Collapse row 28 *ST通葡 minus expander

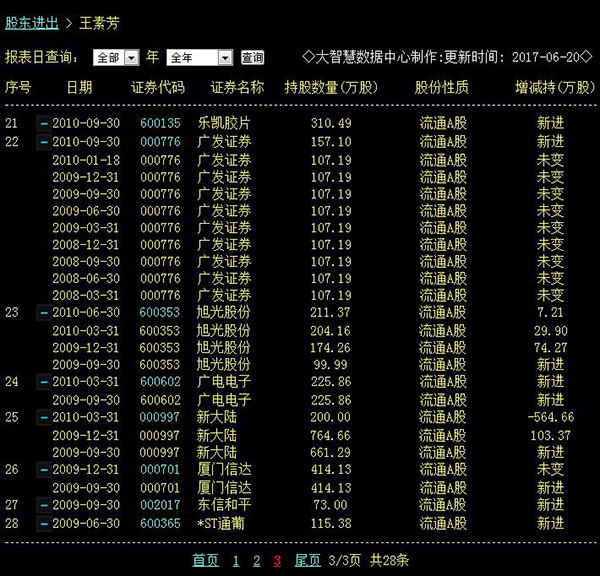coord(44,523)
